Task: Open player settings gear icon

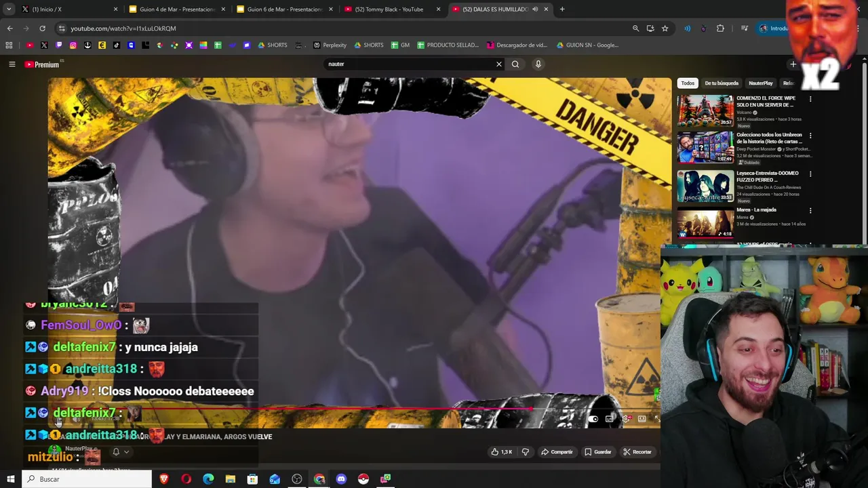Action: click(x=625, y=419)
